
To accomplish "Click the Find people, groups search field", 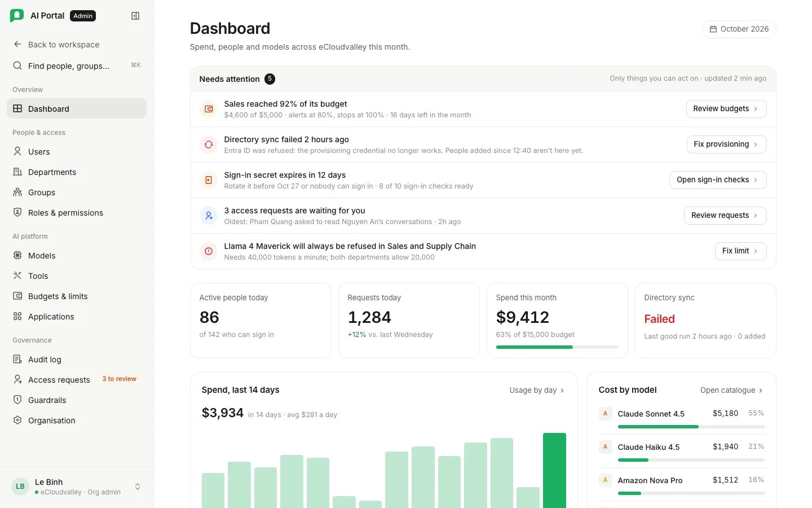I will (77, 65).
